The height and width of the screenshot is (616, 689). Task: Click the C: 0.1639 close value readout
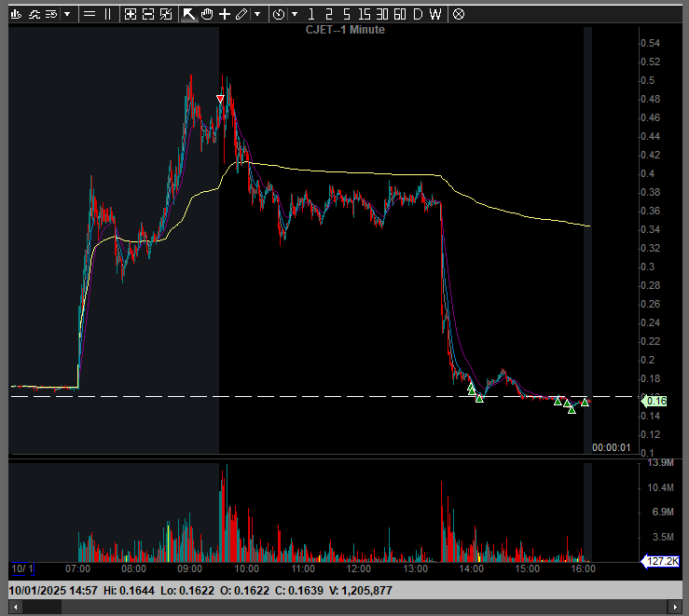[x=299, y=591]
